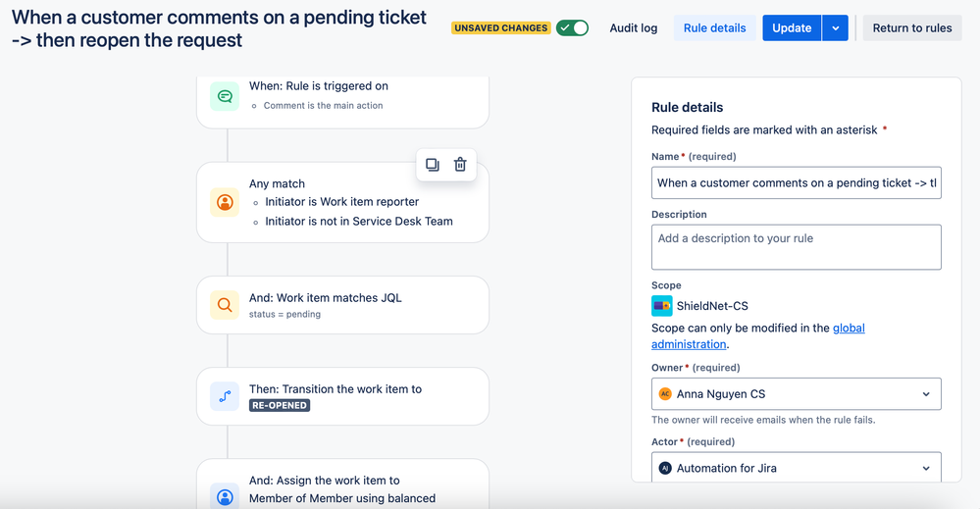Screen dimensions: 980x509
Task: Click the comment trigger icon
Action: [225, 96]
